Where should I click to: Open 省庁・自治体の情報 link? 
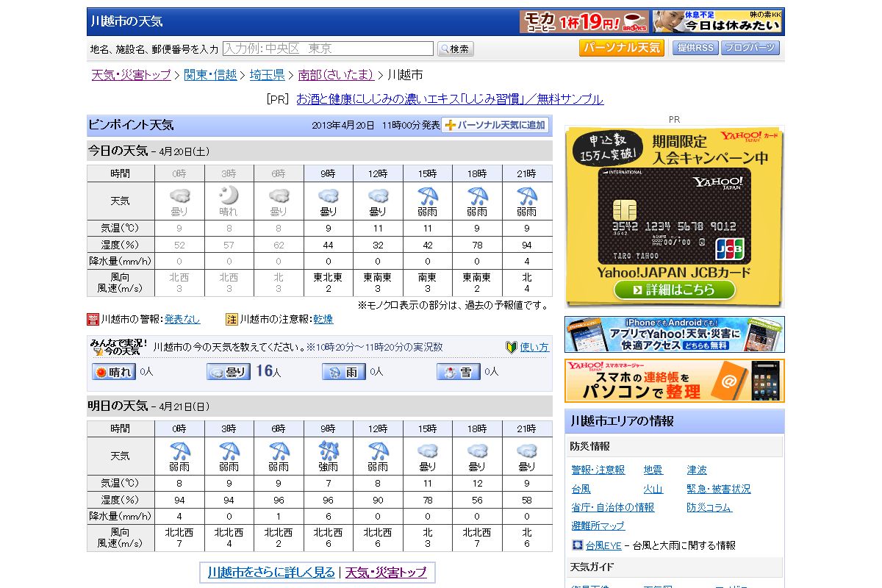coord(612,507)
